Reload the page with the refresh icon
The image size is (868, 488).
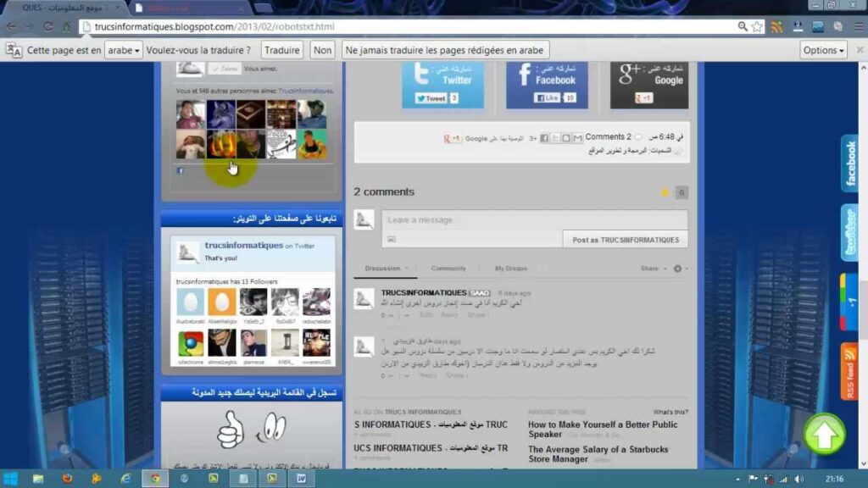pos(48,26)
